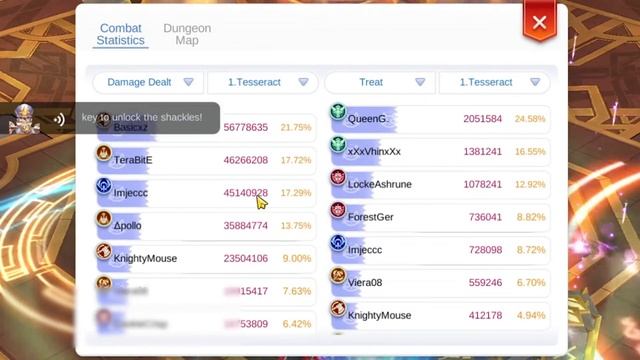Viewport: 640px width, 360px height.
Task: Select Δpollo player name
Action: pyautogui.click(x=127, y=226)
